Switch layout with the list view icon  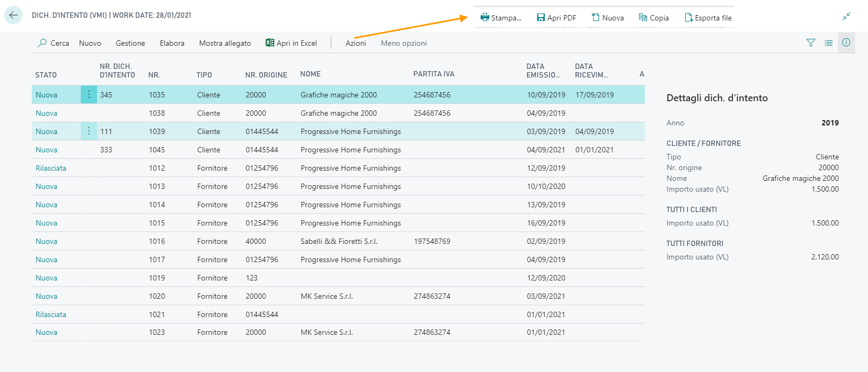828,43
